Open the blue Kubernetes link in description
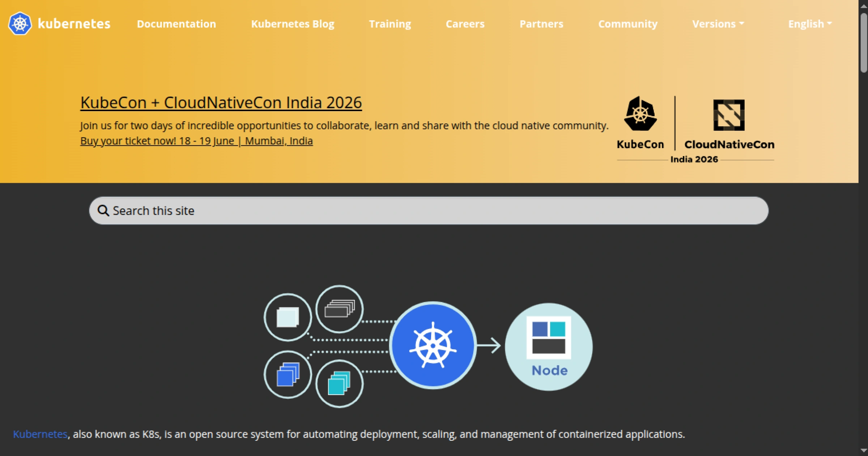 coord(40,434)
